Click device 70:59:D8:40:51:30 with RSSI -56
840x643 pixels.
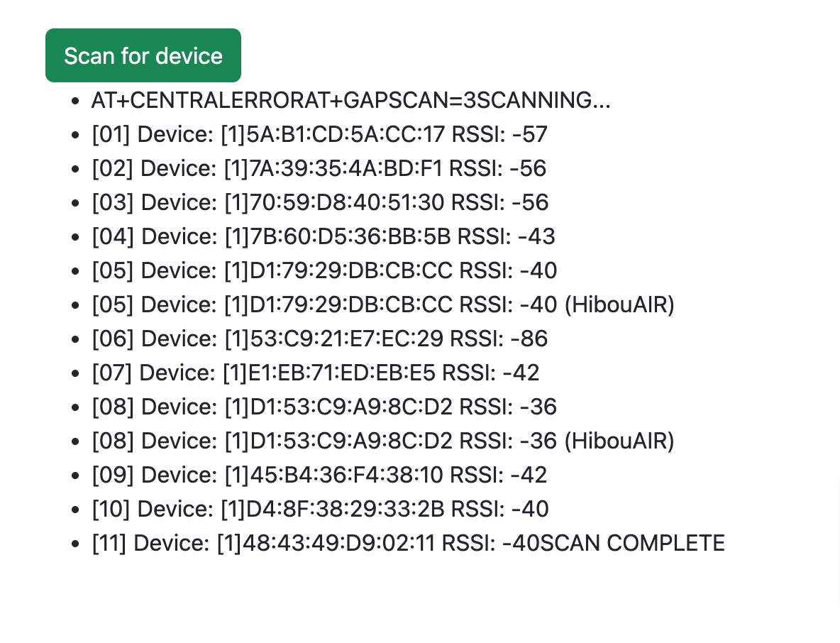tap(320, 202)
